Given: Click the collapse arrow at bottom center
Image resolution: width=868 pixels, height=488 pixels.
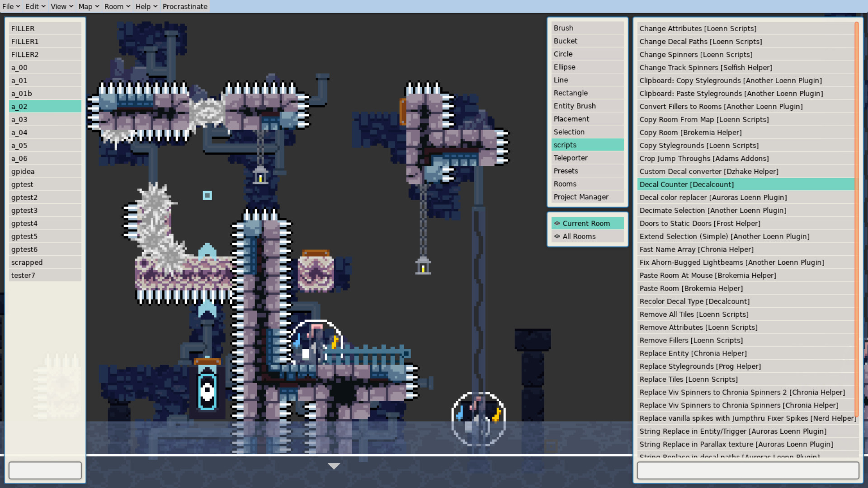Looking at the screenshot, I should (x=334, y=466).
